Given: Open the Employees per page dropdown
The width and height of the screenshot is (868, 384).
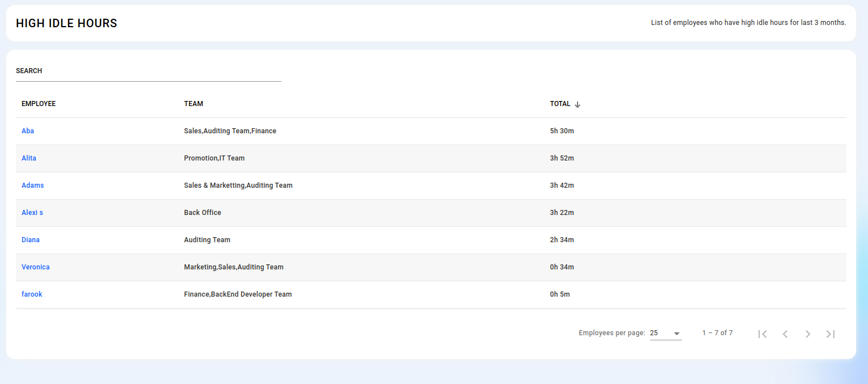Looking at the screenshot, I should pyautogui.click(x=665, y=334).
